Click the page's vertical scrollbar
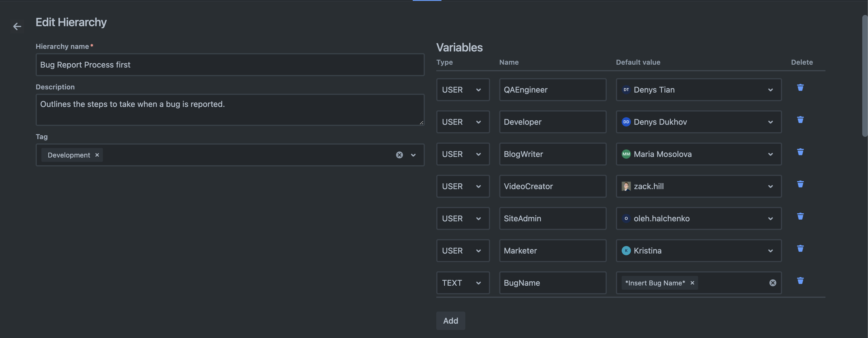 click(x=865, y=76)
